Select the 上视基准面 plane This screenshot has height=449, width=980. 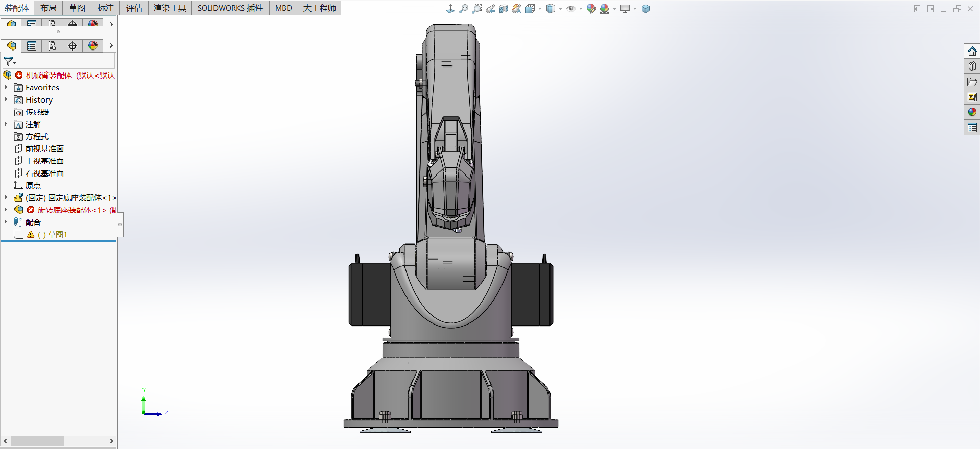pos(44,161)
